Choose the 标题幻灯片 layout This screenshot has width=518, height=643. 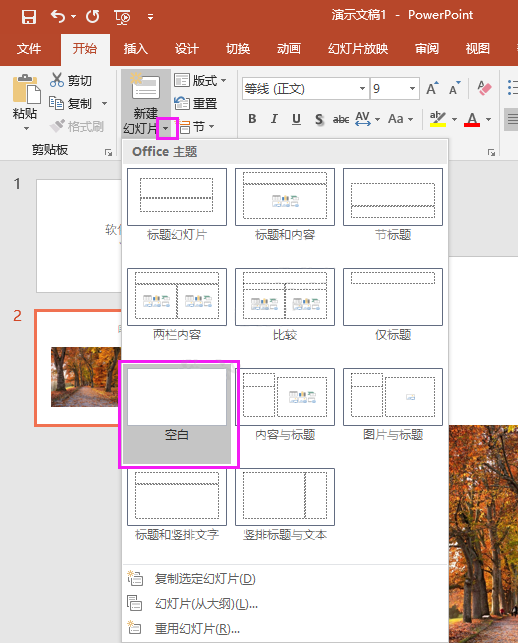click(x=177, y=205)
